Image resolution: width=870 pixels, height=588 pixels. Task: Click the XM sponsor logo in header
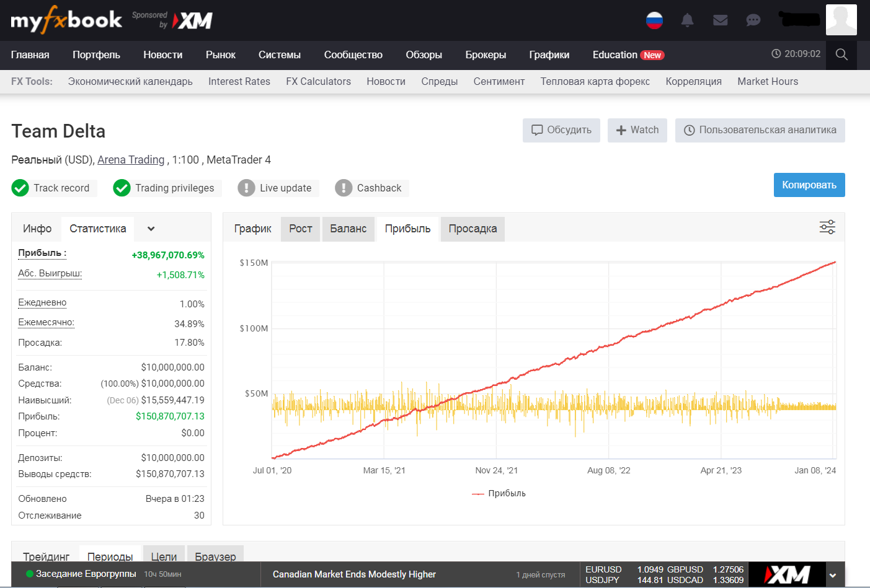(x=193, y=20)
